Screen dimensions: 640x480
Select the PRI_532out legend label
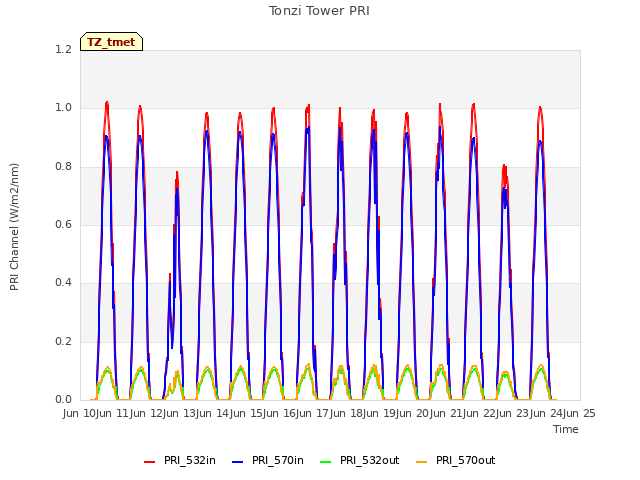(x=370, y=460)
